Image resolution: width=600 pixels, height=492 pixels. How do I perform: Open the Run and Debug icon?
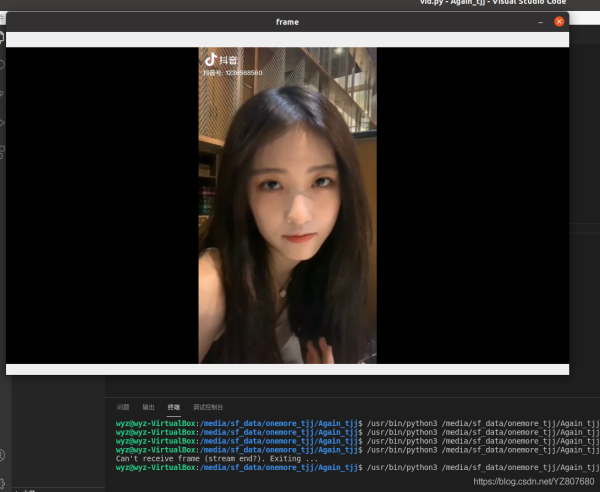tap(3, 123)
